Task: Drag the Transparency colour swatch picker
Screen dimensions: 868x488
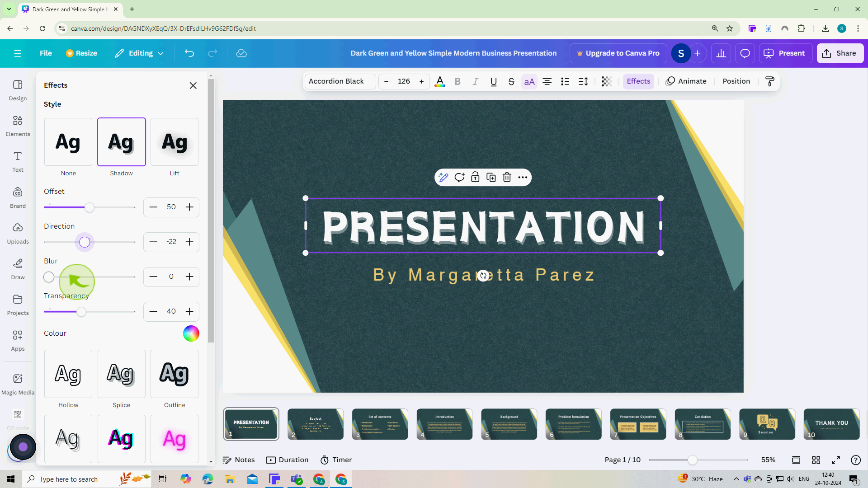Action: 191,333
